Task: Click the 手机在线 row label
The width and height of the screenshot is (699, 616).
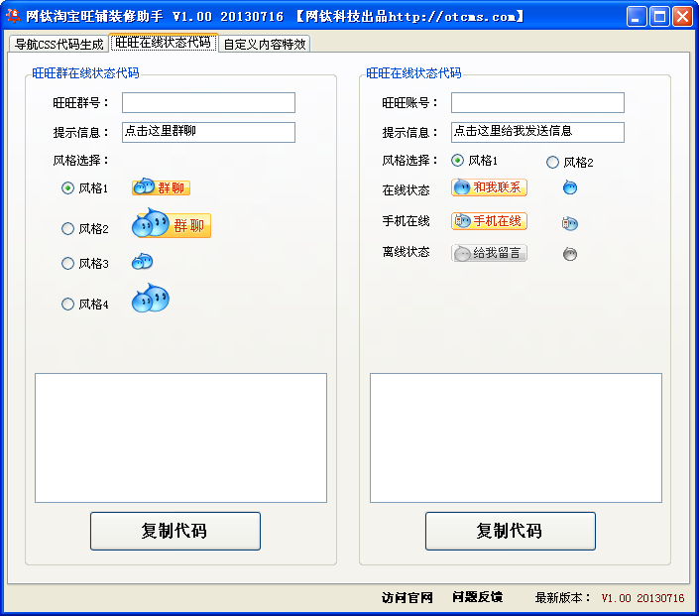Action: (406, 221)
